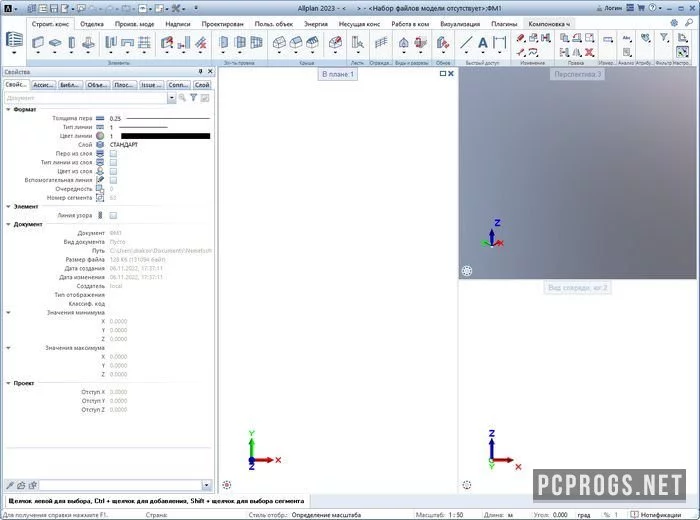Open the shopping cart icon
This screenshot has width=700, height=520.
pos(641,8)
